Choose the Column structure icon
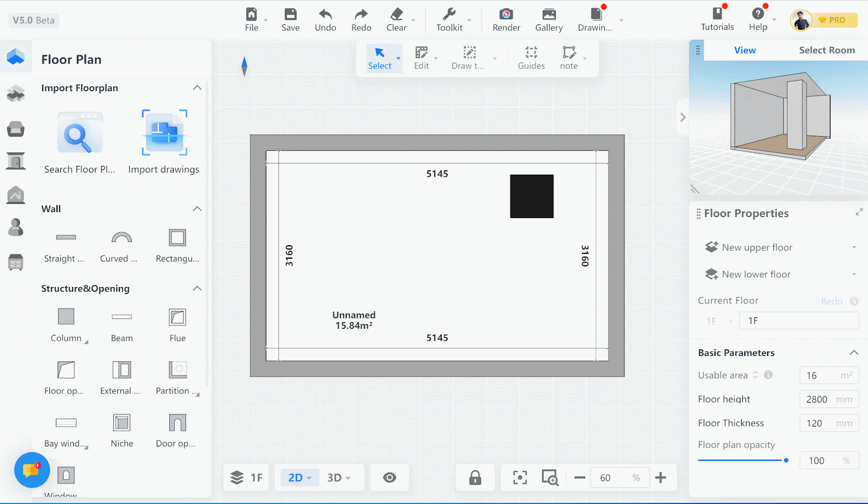This screenshot has height=504, width=868. click(x=66, y=317)
